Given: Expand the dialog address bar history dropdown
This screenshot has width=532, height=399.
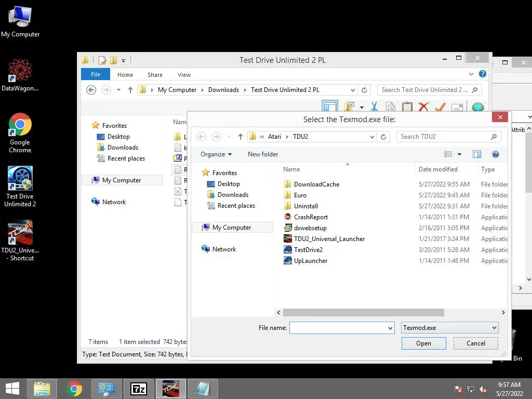Looking at the screenshot, I should point(372,137).
